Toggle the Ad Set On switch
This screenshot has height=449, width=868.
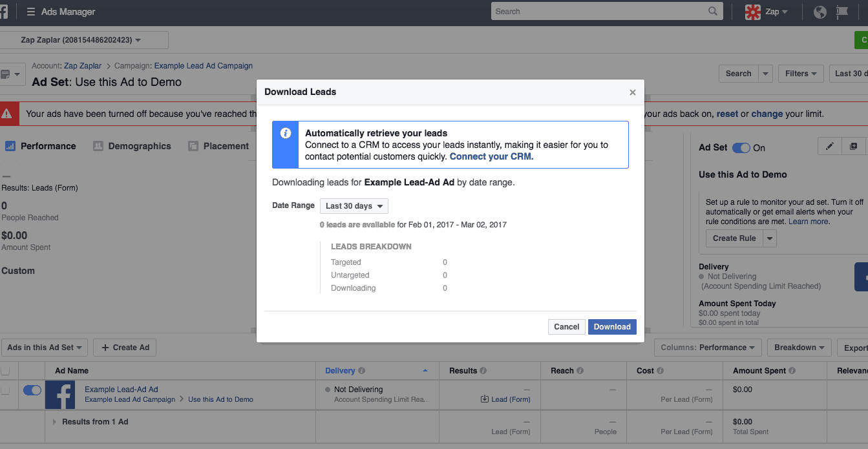pyautogui.click(x=741, y=148)
